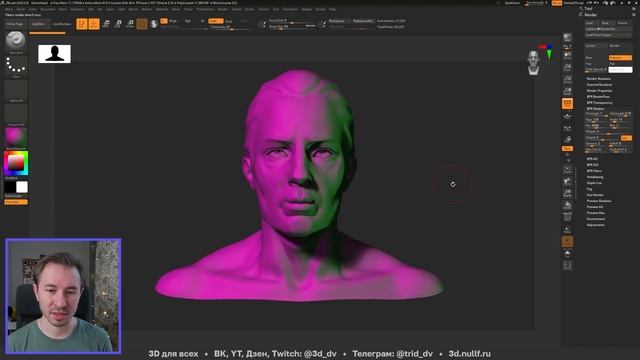
Task: Toggle XYZ rotation mode
Action: (x=567, y=149)
